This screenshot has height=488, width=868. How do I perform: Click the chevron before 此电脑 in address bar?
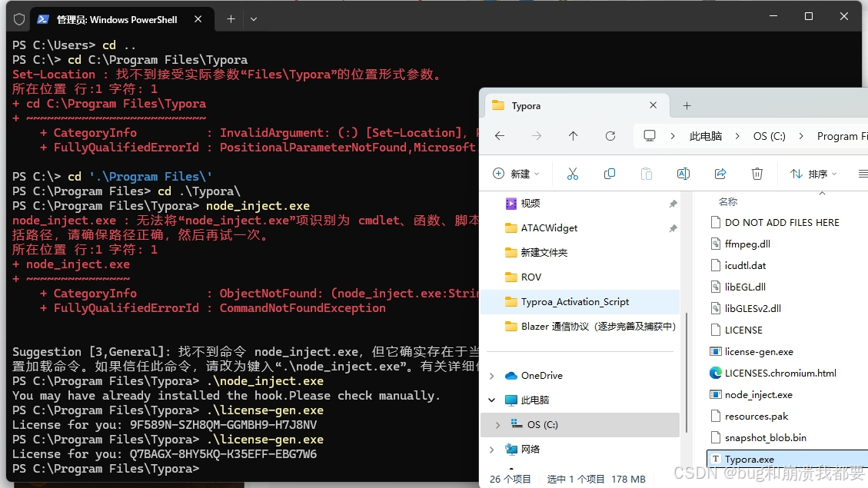coord(673,136)
